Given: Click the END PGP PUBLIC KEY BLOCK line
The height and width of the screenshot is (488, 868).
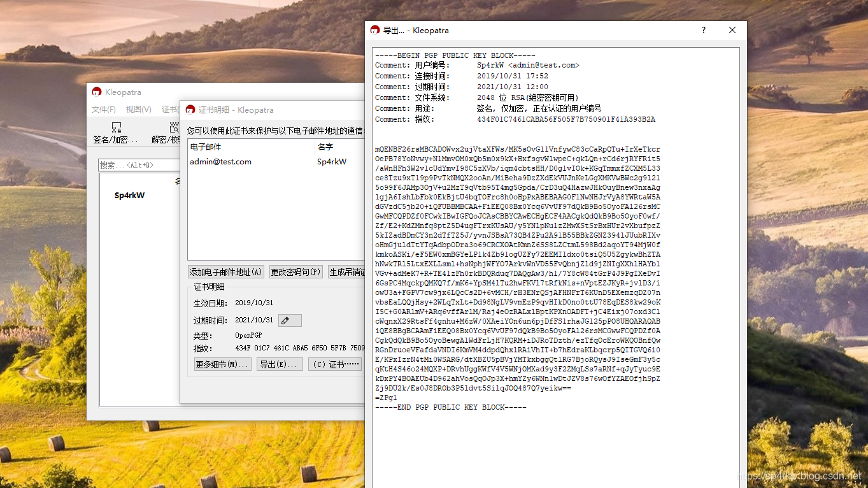Looking at the screenshot, I should tap(451, 407).
